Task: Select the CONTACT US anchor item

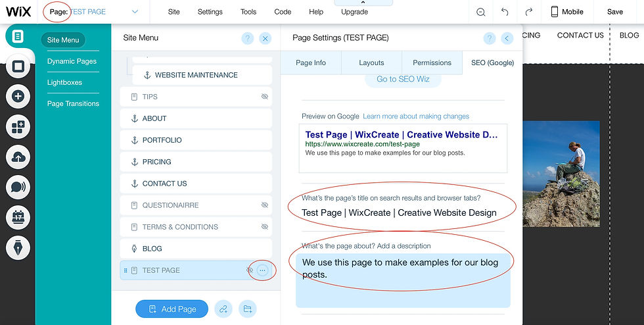Action: (196, 184)
